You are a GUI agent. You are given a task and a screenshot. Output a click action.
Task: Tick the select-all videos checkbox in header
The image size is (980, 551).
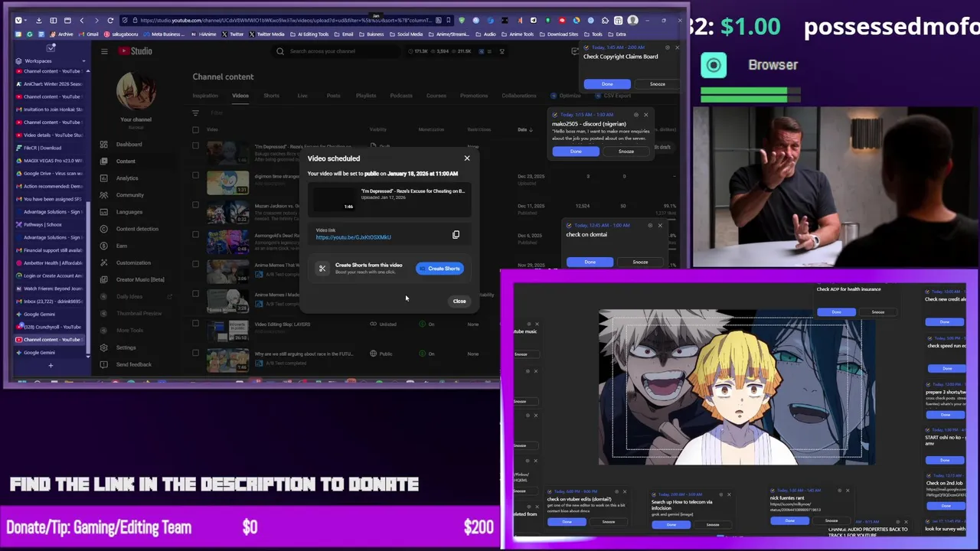(x=196, y=129)
